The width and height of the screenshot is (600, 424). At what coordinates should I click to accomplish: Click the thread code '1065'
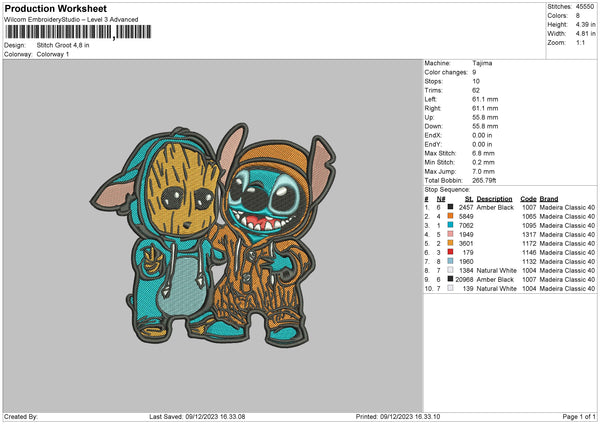(x=529, y=217)
